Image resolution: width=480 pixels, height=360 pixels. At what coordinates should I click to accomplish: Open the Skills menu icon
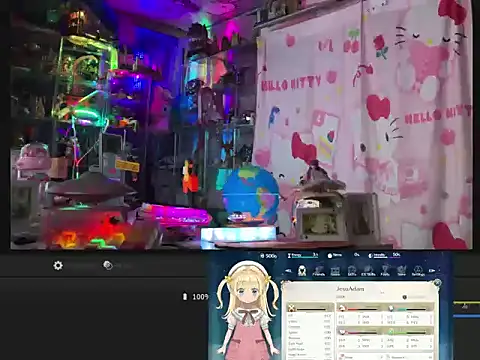pyautogui.click(x=352, y=271)
